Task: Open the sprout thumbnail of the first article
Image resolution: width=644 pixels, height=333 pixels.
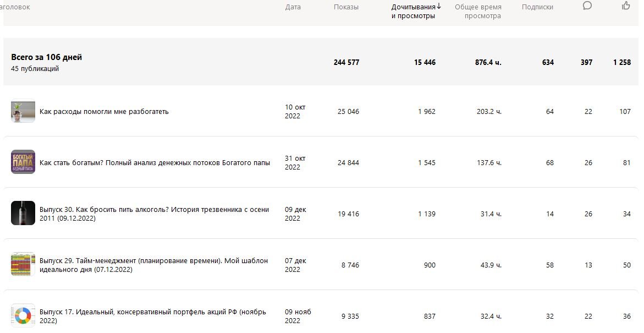Action: click(x=23, y=111)
